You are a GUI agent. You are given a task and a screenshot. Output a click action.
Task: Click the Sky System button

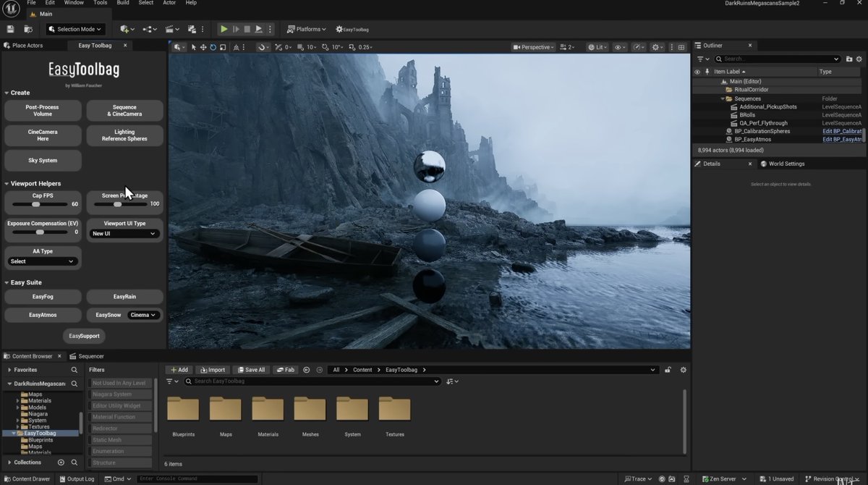[43, 160]
